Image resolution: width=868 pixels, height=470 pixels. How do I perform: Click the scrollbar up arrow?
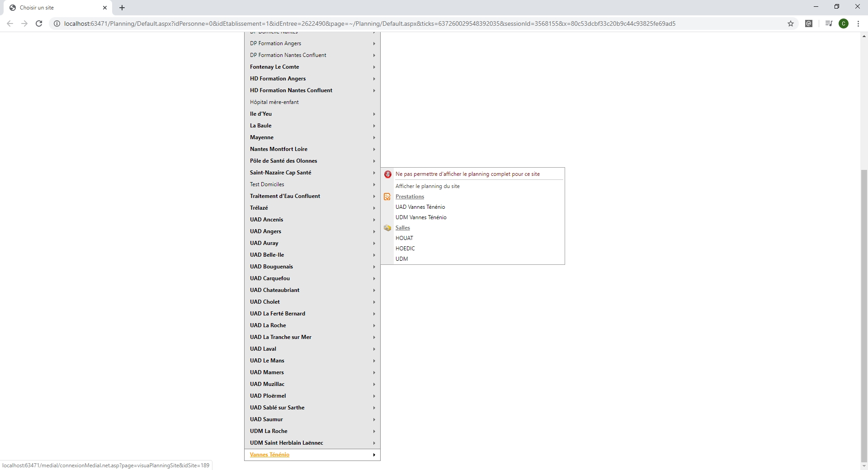864,36
